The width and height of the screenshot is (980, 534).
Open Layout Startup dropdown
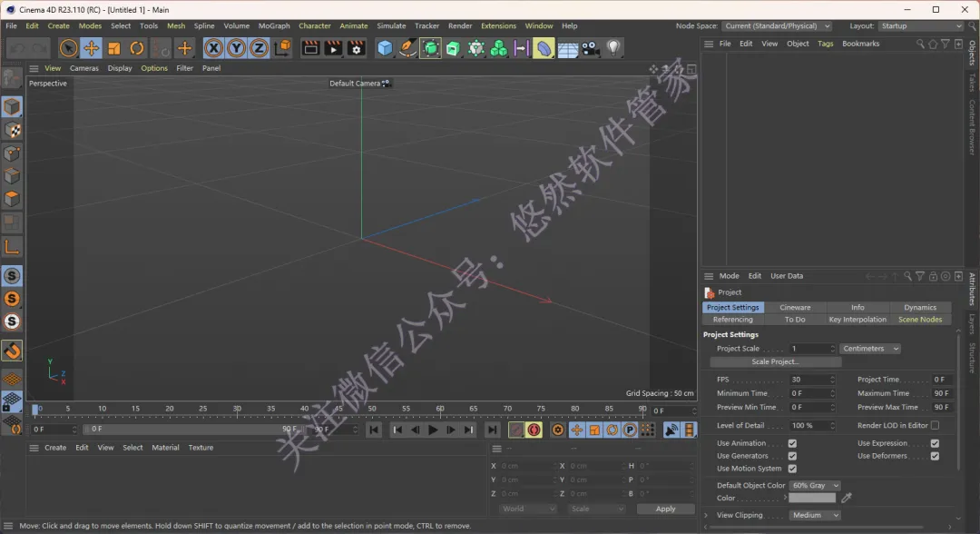point(921,25)
